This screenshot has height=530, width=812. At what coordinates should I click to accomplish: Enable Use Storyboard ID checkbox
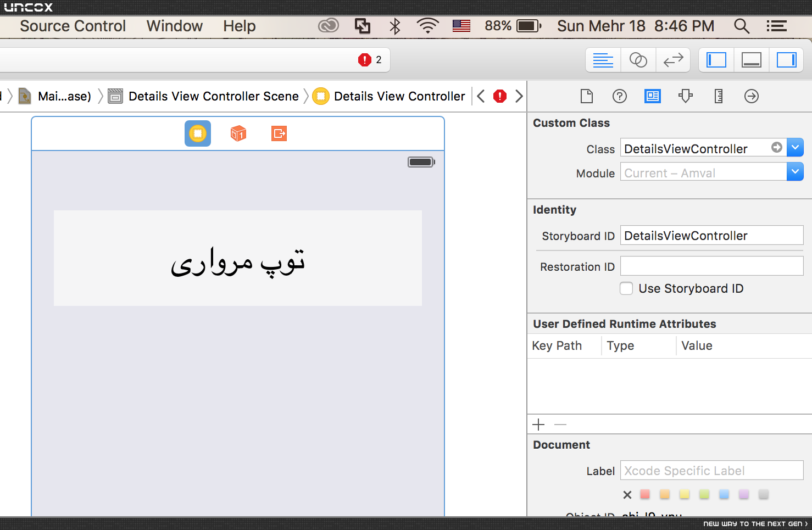coord(626,288)
